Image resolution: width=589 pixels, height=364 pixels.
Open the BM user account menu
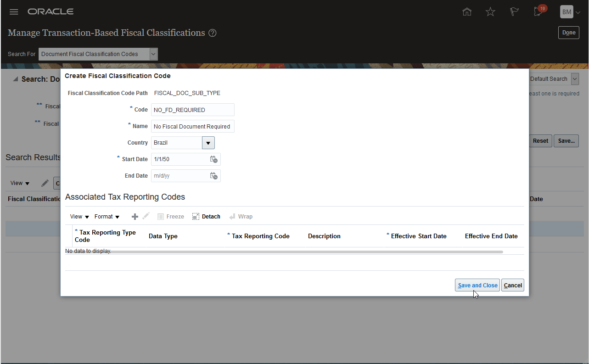click(570, 12)
